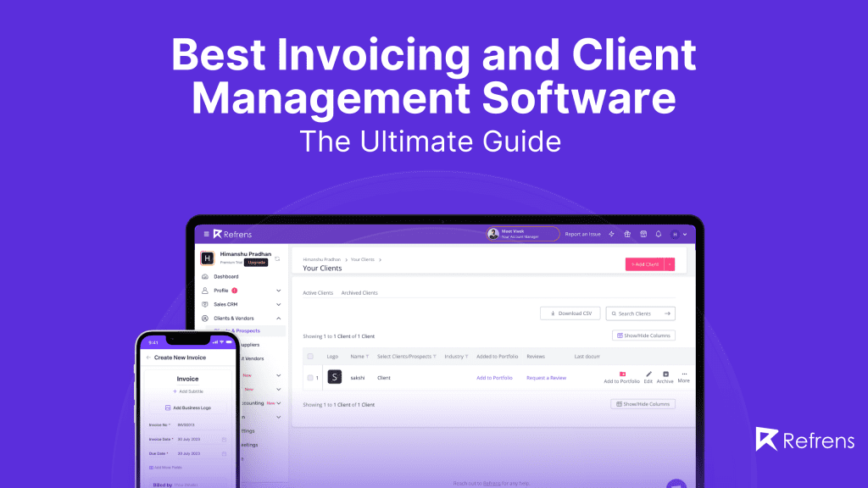Click the notification bell icon
The width and height of the screenshot is (868, 488).
coord(659,233)
